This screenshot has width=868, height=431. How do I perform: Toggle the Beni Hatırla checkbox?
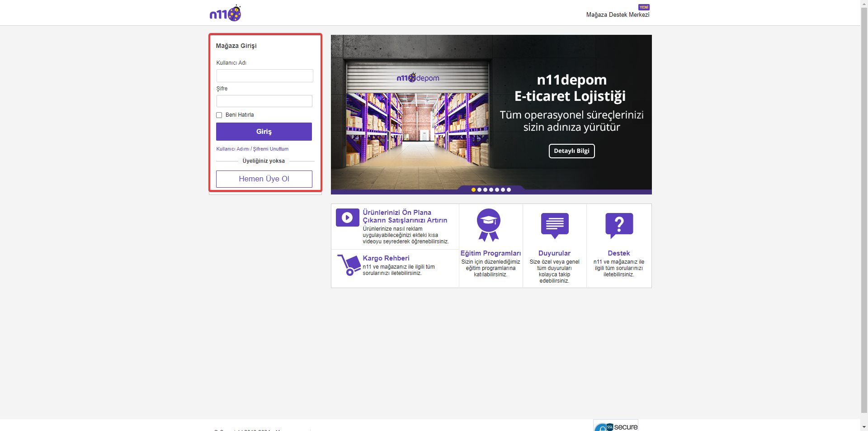coord(219,115)
